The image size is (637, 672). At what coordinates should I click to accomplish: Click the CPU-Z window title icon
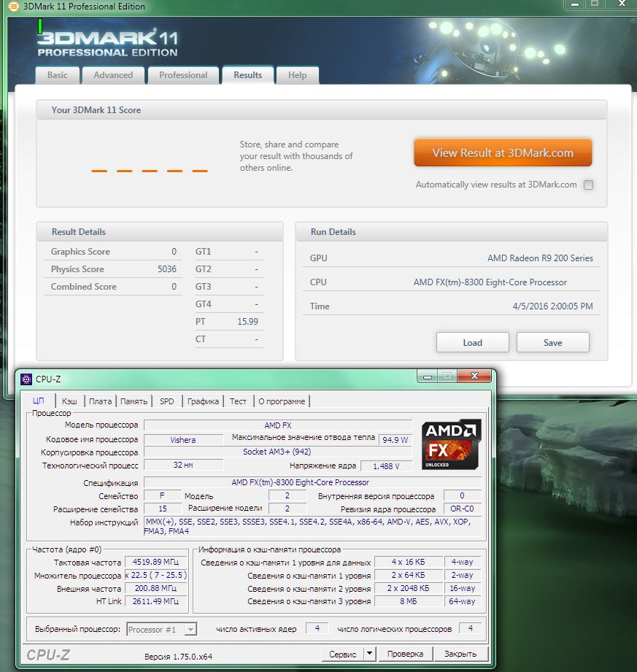coord(26,379)
